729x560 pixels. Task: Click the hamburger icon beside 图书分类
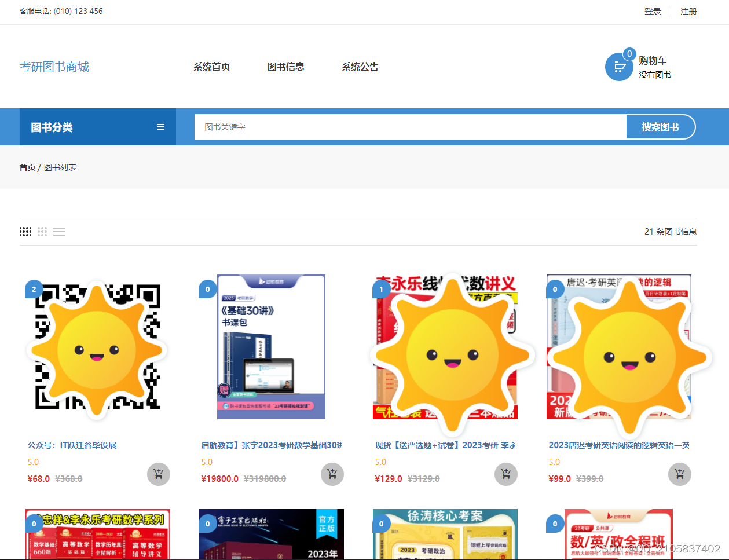[x=160, y=127]
